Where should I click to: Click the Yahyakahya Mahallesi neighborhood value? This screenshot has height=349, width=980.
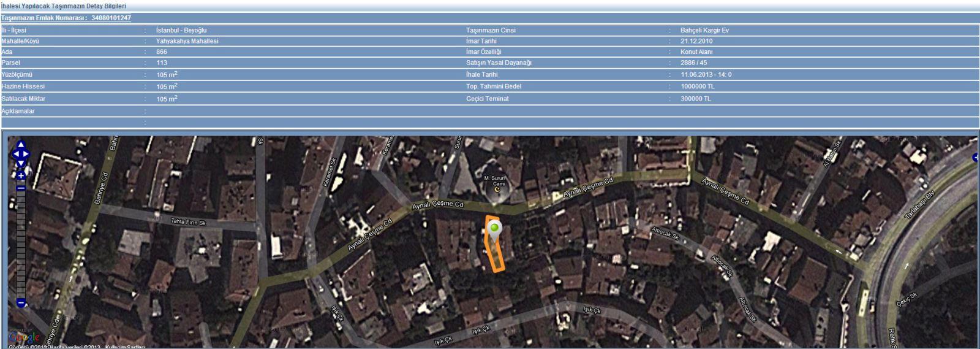187,41
